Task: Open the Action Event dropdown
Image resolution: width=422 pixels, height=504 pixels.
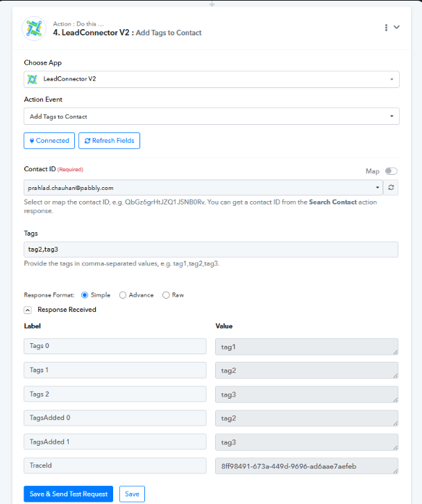Action: click(211, 116)
